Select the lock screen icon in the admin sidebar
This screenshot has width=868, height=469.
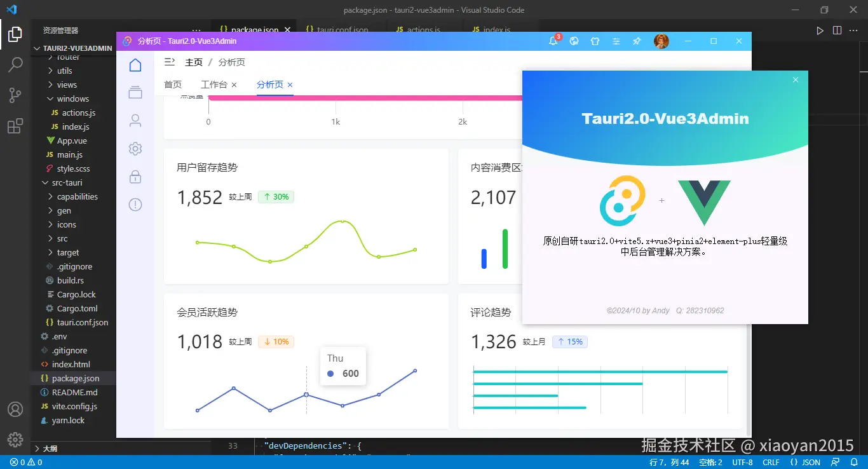[x=135, y=177]
